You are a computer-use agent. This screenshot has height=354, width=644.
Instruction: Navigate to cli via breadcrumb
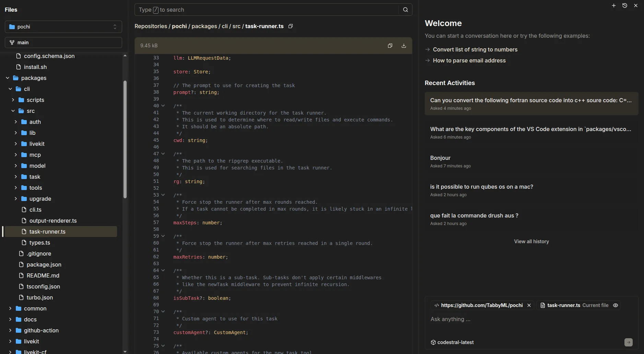pos(224,26)
